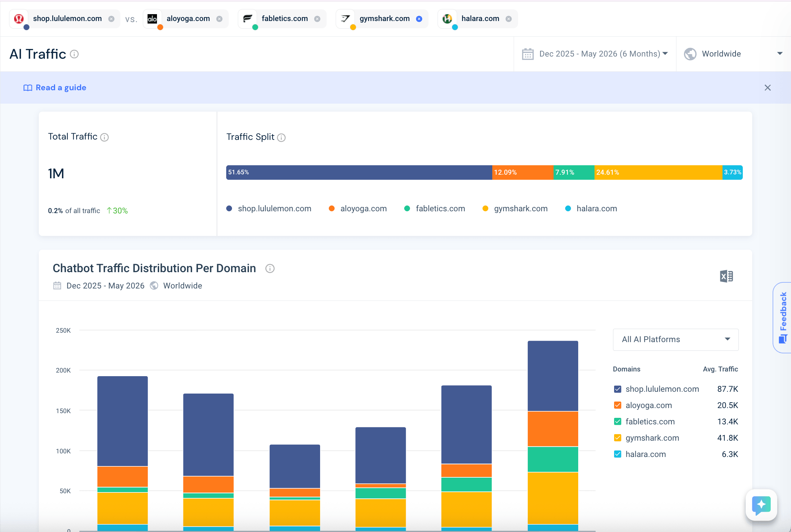Open the Feedback side tab
The image size is (791, 532).
783,317
